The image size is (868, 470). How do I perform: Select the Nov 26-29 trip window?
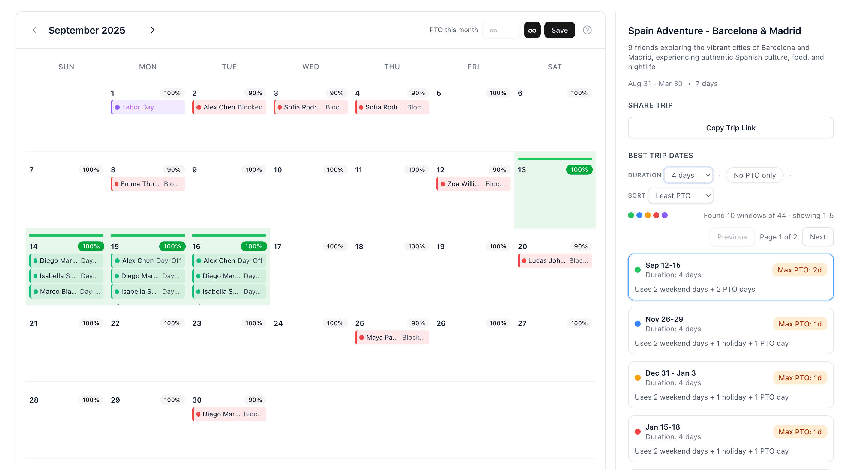730,331
